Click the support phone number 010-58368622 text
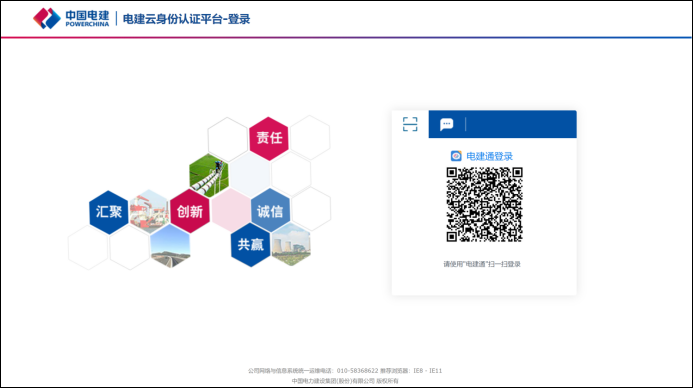 point(358,371)
